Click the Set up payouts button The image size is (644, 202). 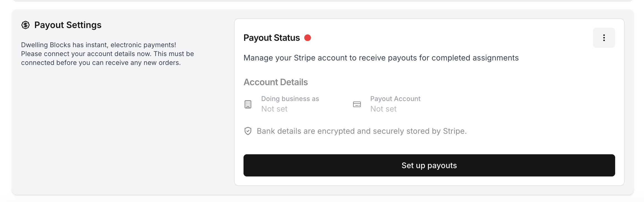(x=429, y=165)
